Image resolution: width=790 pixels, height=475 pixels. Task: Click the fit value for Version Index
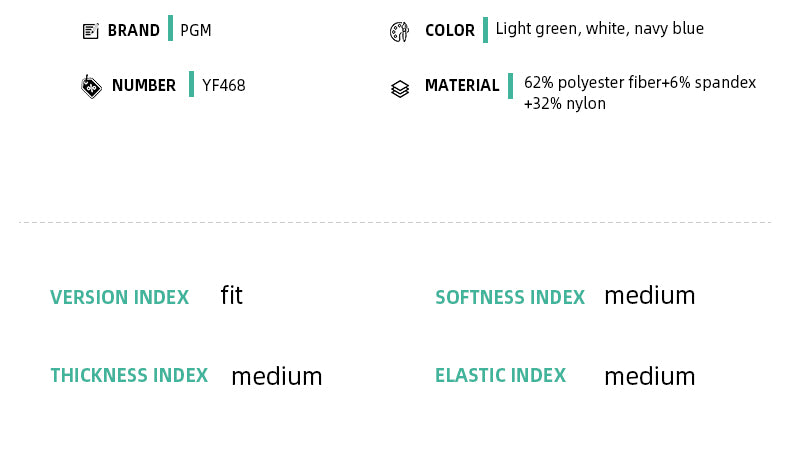click(232, 296)
